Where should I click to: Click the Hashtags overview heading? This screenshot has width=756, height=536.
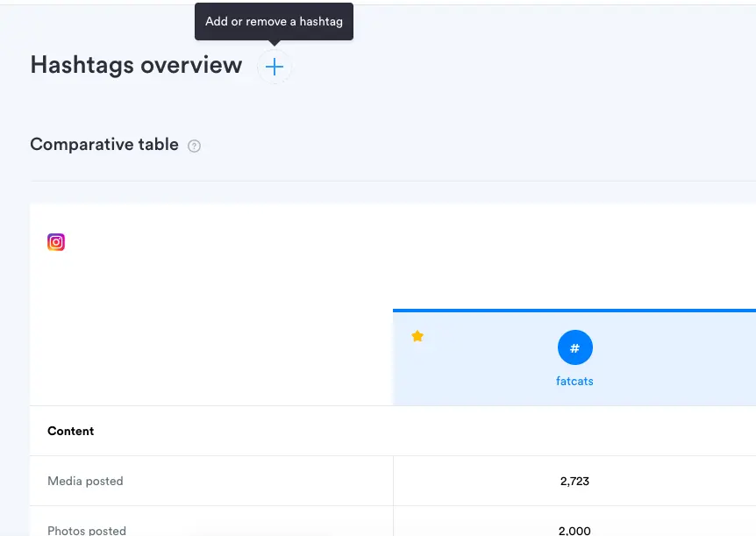(136, 66)
